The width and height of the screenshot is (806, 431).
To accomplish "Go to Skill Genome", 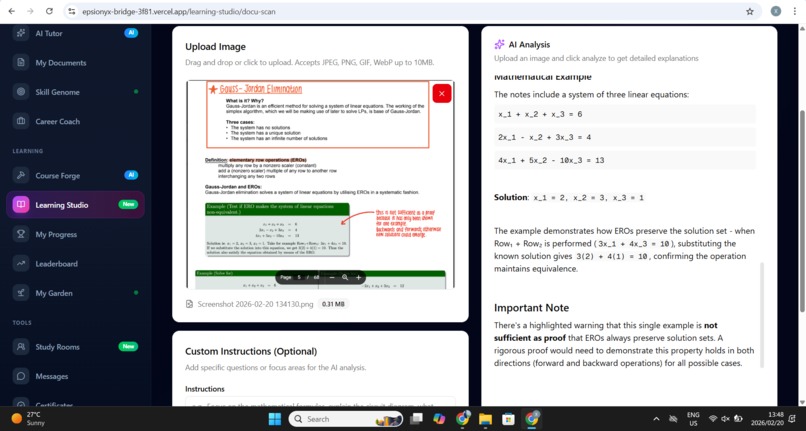I will click(x=75, y=92).
